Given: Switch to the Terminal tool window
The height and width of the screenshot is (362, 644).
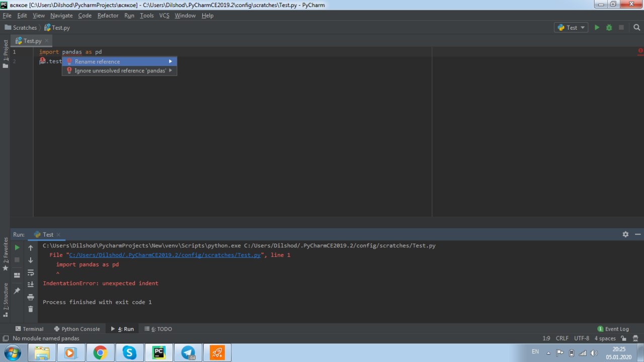Looking at the screenshot, I should [29, 329].
